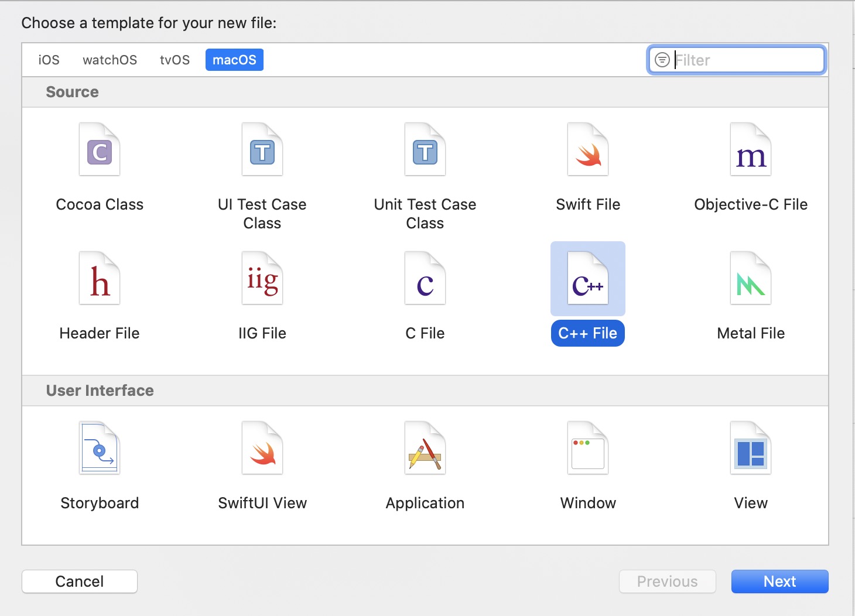Click the 'Swift File' label text
The width and height of the screenshot is (855, 616).
(x=588, y=204)
